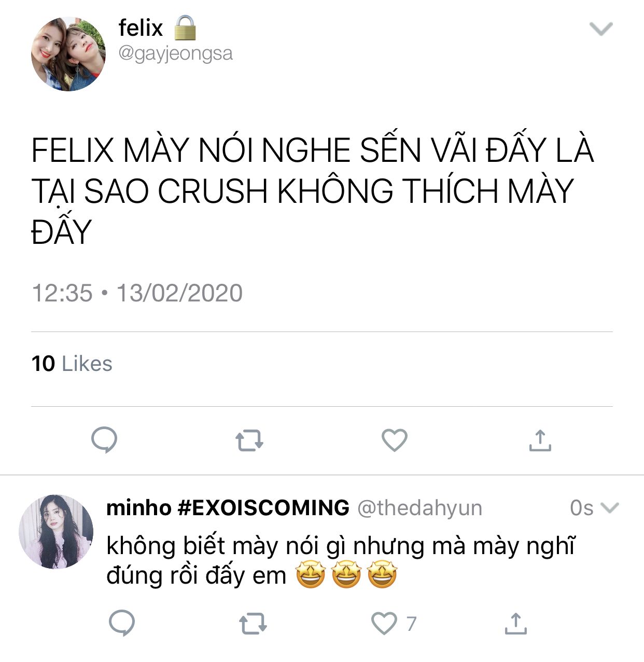Like felix's main tweet with the heart

tap(395, 440)
